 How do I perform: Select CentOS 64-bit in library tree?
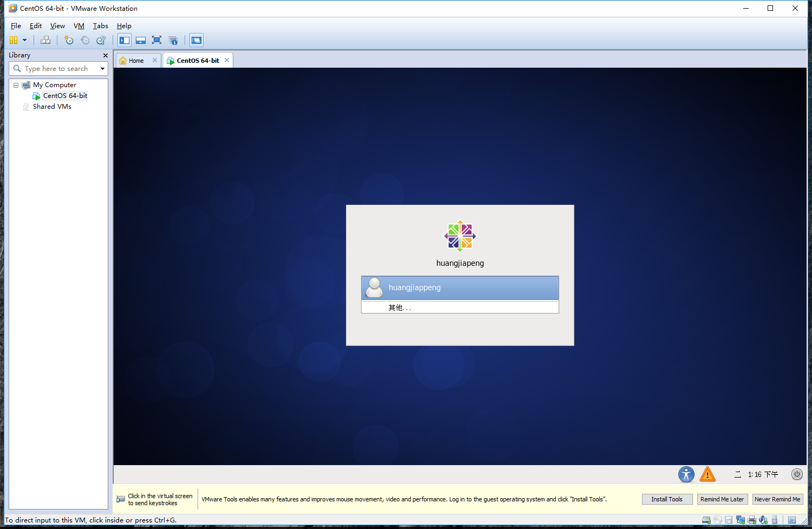tap(65, 96)
